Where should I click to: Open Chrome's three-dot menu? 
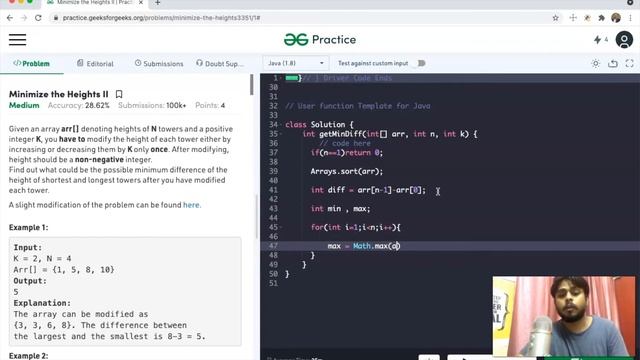[x=631, y=18]
